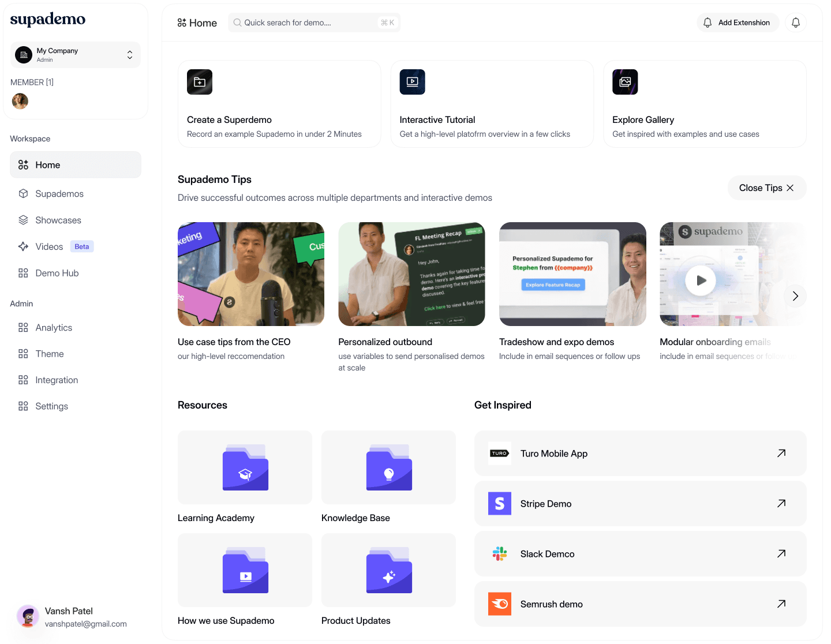Click the Stripe logo icon
The image size is (831, 644).
click(500, 504)
